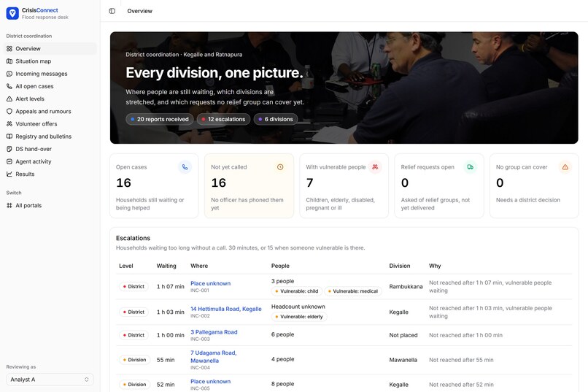Click the All portals hash icon

click(x=9, y=206)
